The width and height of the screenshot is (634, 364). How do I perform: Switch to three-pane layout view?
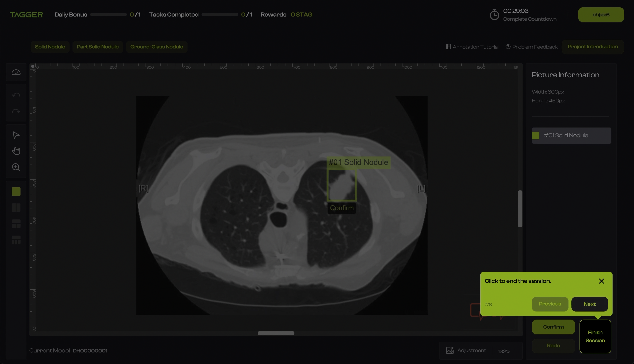click(16, 224)
